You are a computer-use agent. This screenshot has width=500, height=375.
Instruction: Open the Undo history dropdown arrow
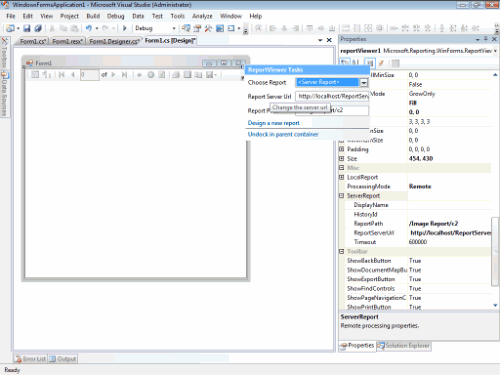pos(97,28)
